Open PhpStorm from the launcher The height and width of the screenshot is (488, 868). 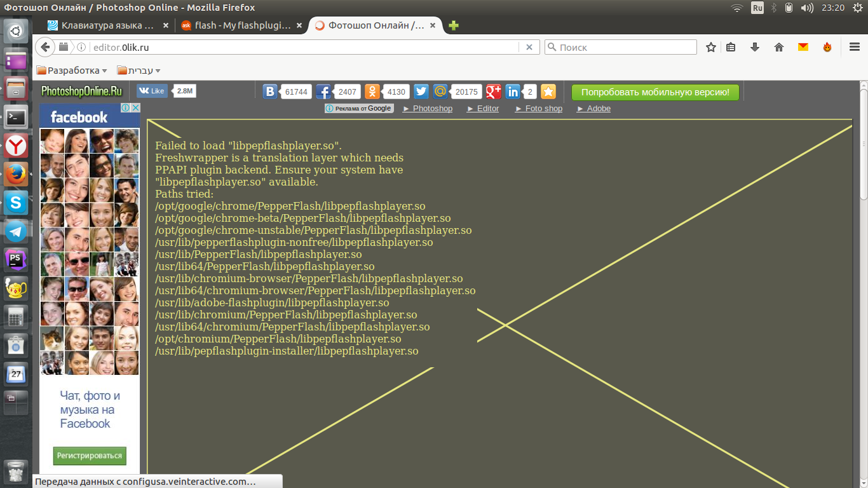point(16,260)
